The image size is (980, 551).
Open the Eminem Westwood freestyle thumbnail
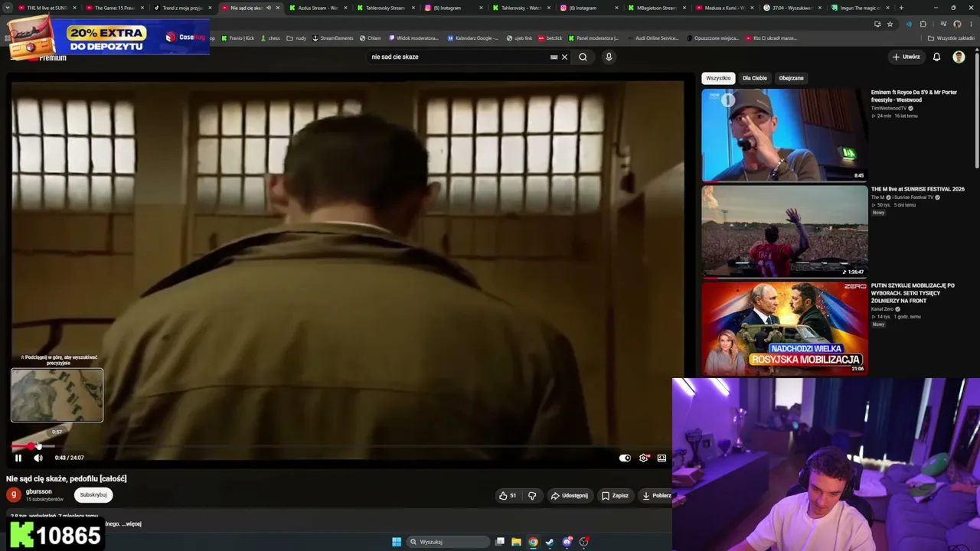[x=784, y=135]
